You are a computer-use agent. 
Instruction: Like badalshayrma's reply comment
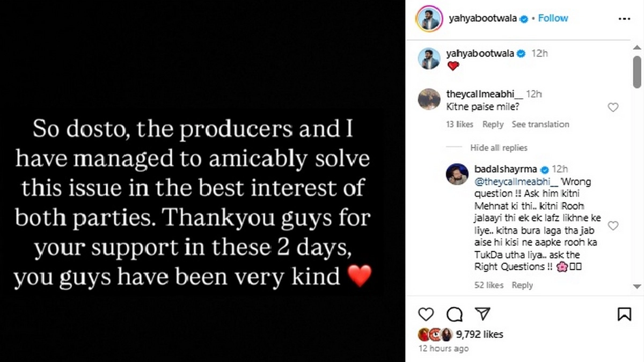pyautogui.click(x=613, y=226)
